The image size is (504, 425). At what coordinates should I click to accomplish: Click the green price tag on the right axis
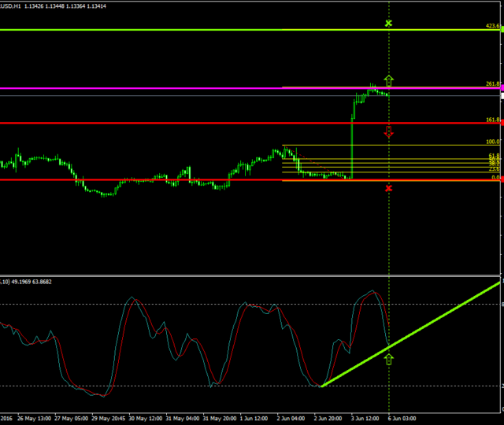[501, 30]
